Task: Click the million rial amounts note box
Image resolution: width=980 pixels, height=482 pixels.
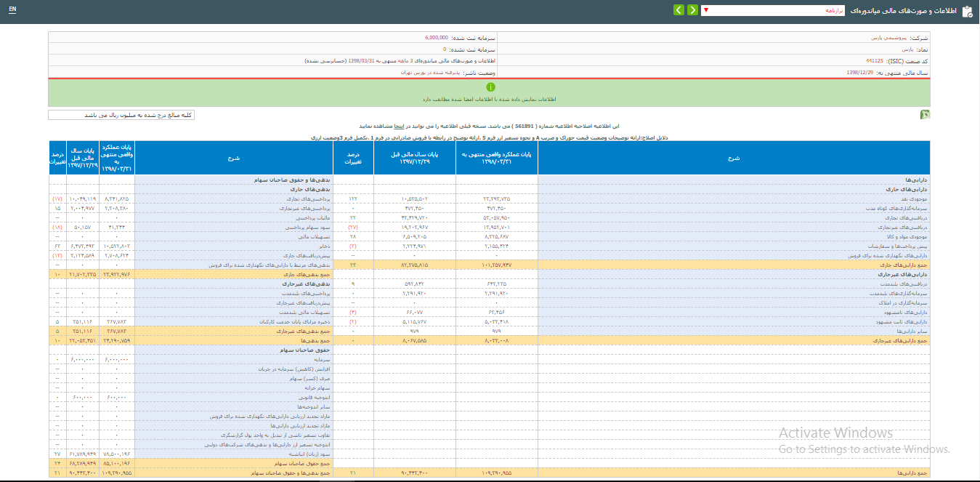Action: [x=121, y=115]
